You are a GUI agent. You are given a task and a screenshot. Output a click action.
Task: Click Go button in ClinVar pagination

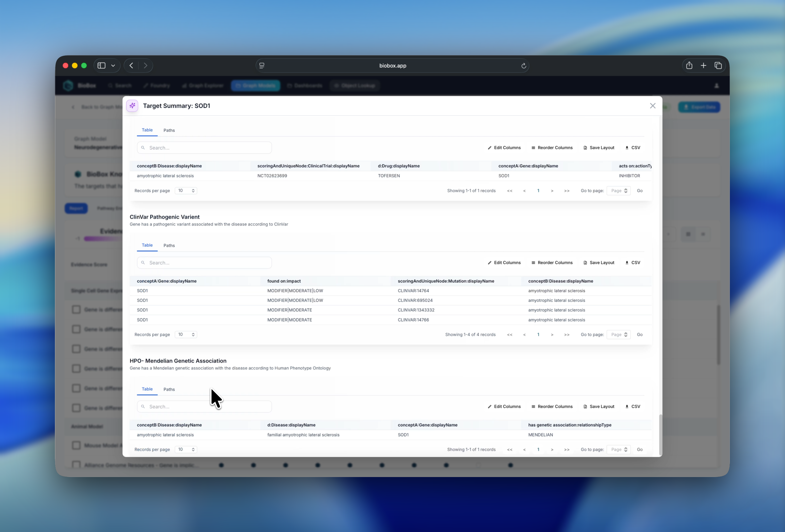[x=639, y=334]
